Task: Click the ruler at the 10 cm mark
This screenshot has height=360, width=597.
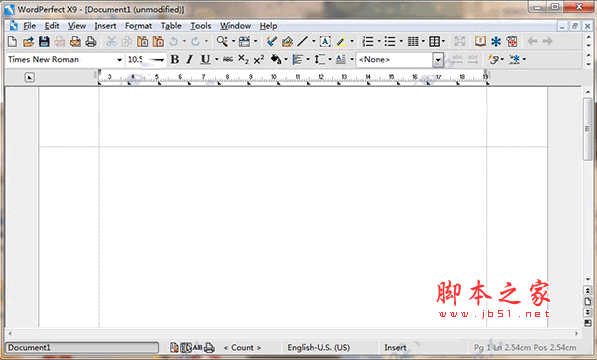Action: (x=273, y=77)
